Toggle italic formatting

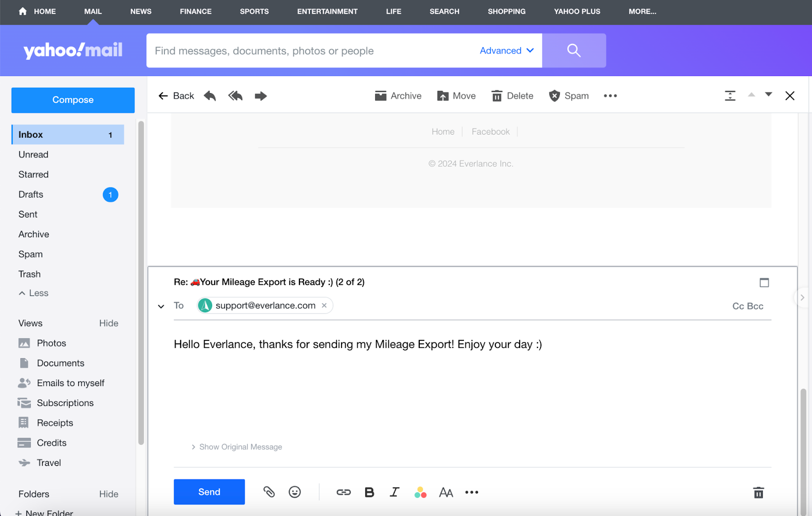394,492
